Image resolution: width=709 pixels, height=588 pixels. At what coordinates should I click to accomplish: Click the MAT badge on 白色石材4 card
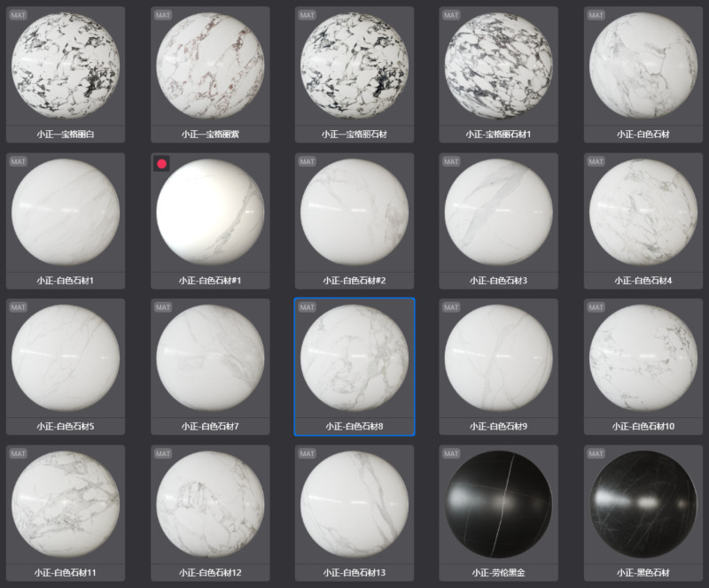click(596, 162)
